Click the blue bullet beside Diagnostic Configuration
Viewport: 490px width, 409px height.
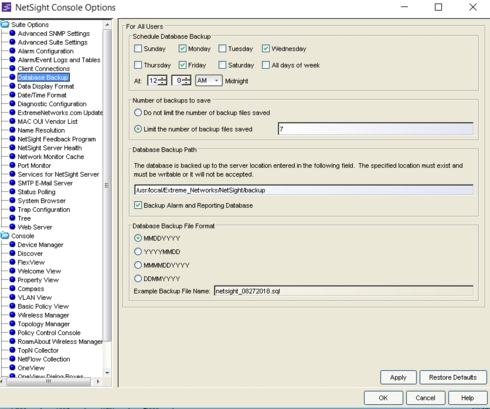click(12, 104)
